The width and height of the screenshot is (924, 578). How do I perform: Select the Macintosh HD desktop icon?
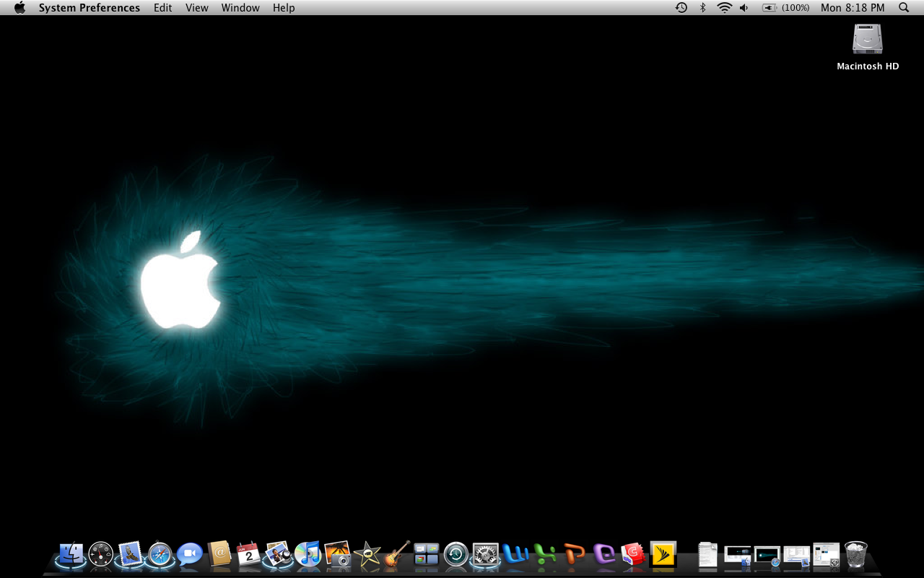click(868, 47)
